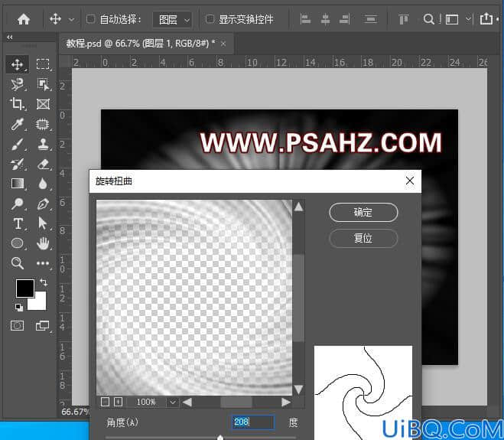Click the foreground black color swatch
The image size is (504, 440).
25,288
